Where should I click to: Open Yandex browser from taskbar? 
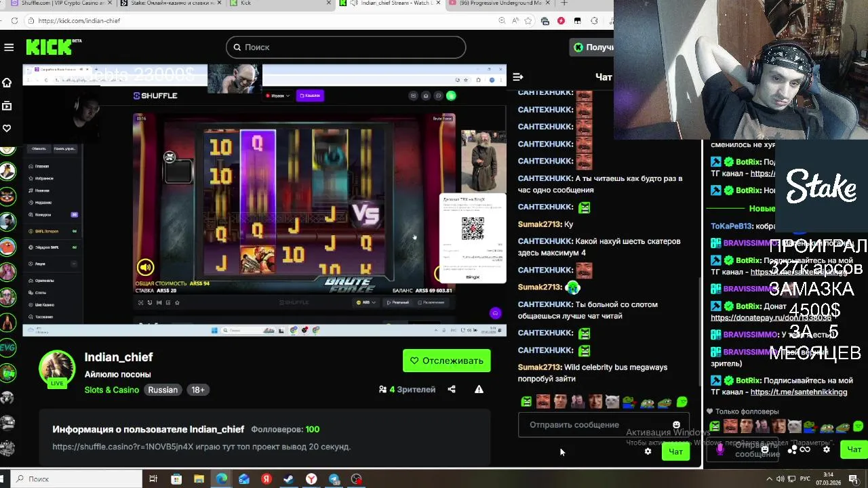tap(311, 479)
